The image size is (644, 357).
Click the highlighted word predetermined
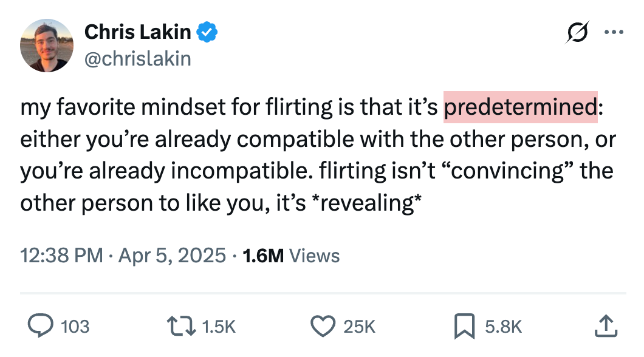521,106
